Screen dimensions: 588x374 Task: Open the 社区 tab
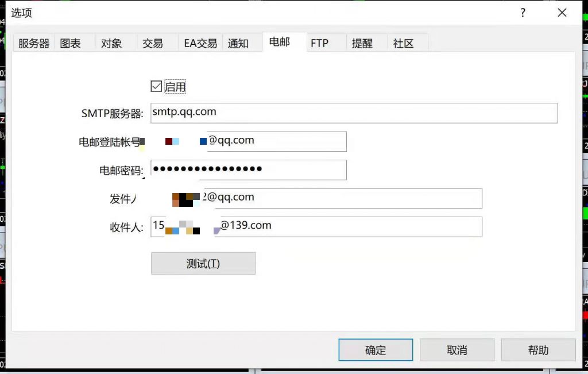[403, 43]
